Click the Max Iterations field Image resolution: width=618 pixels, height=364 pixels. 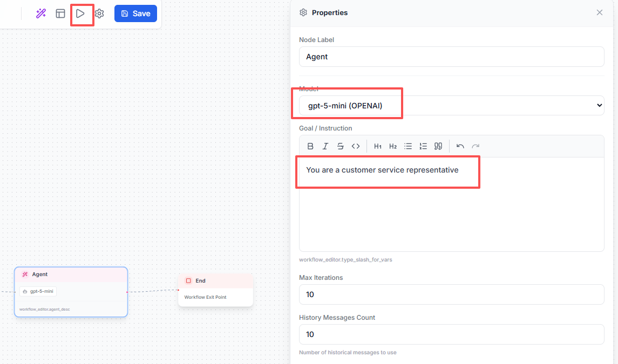point(451,294)
